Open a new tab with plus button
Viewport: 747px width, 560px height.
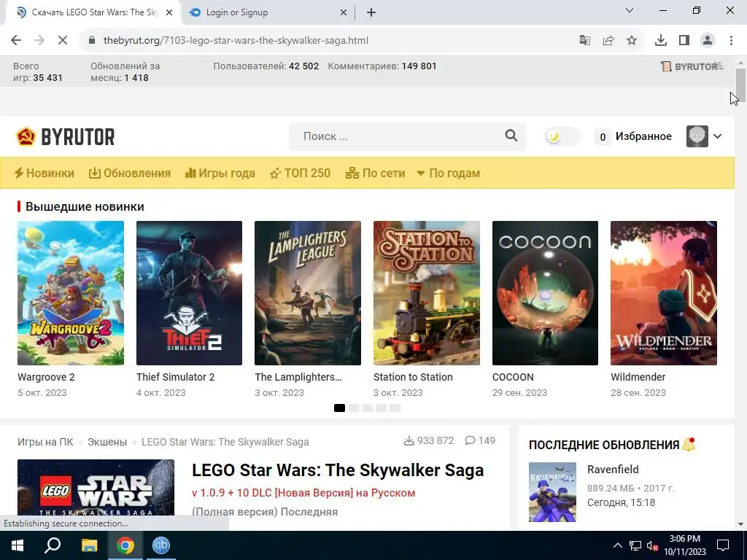point(371,13)
